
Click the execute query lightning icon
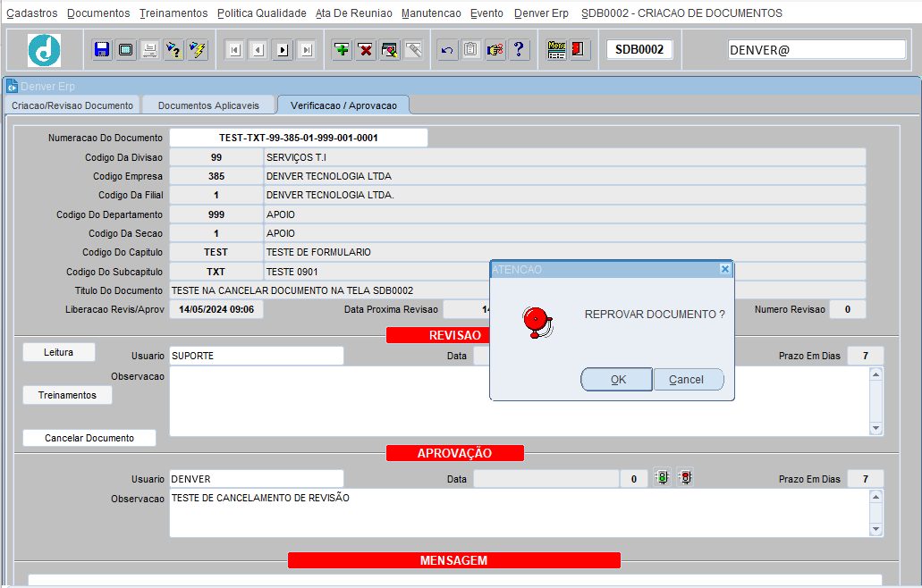tap(199, 50)
